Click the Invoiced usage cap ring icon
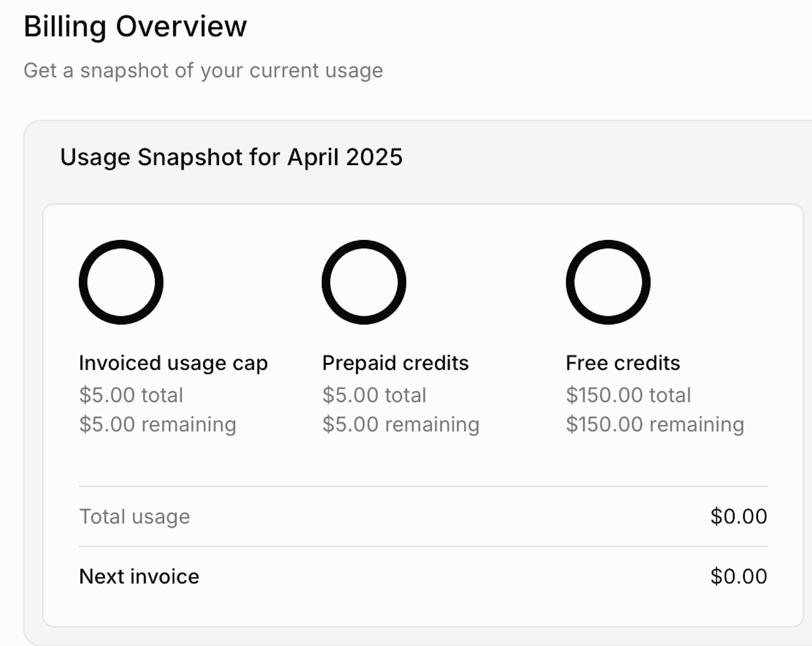Viewport: 812px width, 646px height. point(121,282)
